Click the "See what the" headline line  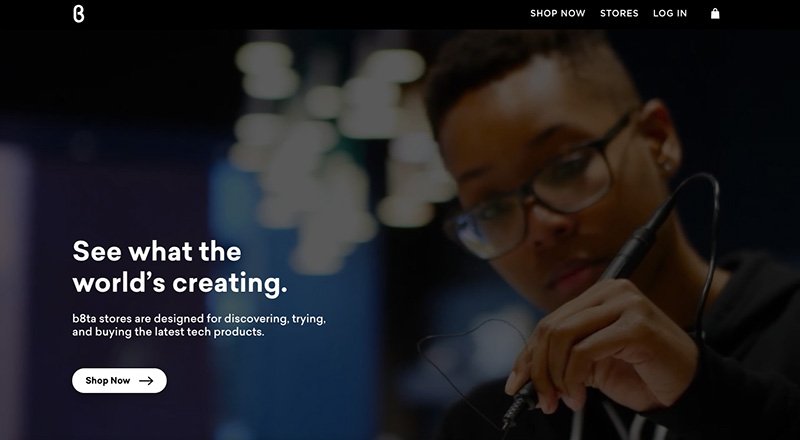157,251
